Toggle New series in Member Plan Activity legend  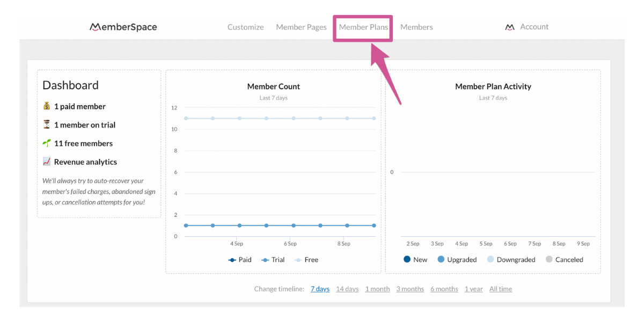pyautogui.click(x=415, y=259)
